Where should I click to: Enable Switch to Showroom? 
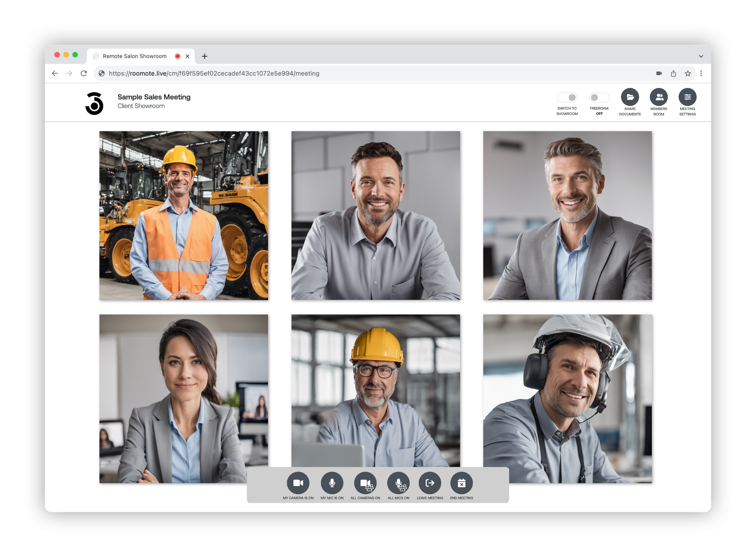point(567,98)
